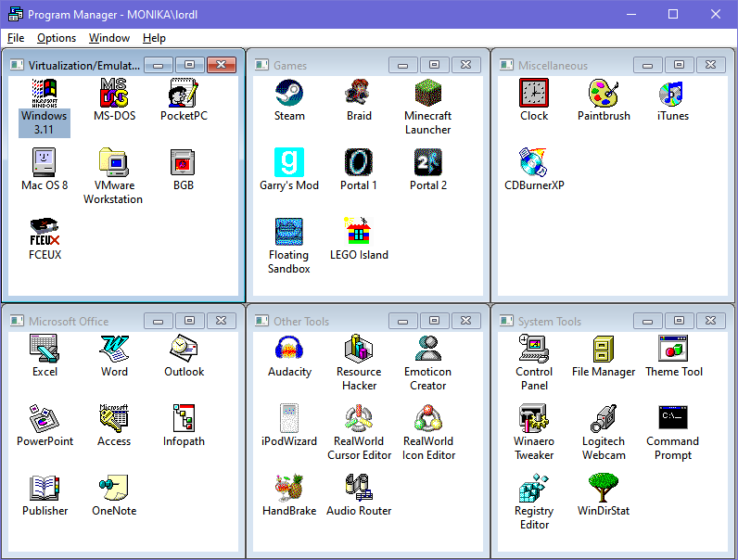Image resolution: width=738 pixels, height=560 pixels.
Task: Select the OneNote icon
Action: [114, 488]
